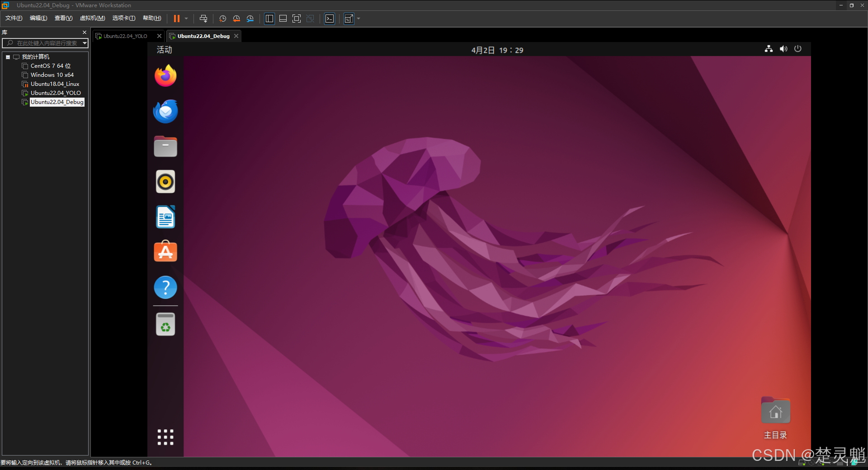The height and width of the screenshot is (470, 868).
Task: Send Ctrl+Alt+Del to the virtual machine
Action: (203, 19)
